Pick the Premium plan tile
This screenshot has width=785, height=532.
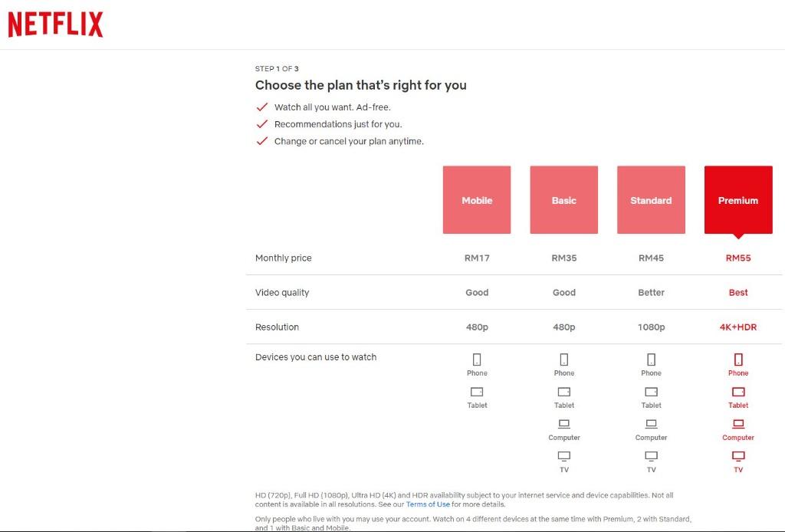tap(738, 199)
